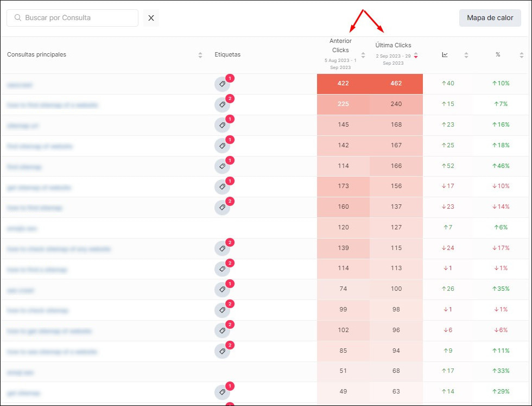
Task: Click the Mapa de calor button
Action: (489, 18)
